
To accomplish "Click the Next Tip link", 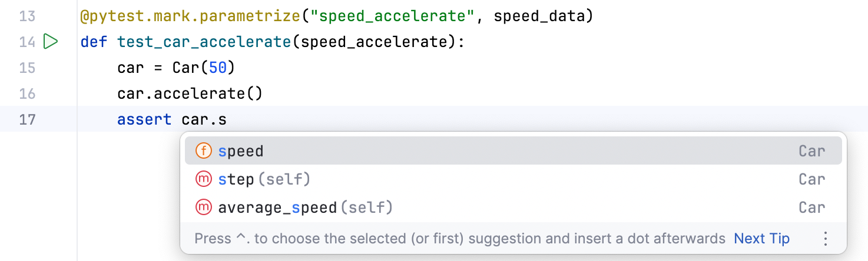I will coord(761,239).
